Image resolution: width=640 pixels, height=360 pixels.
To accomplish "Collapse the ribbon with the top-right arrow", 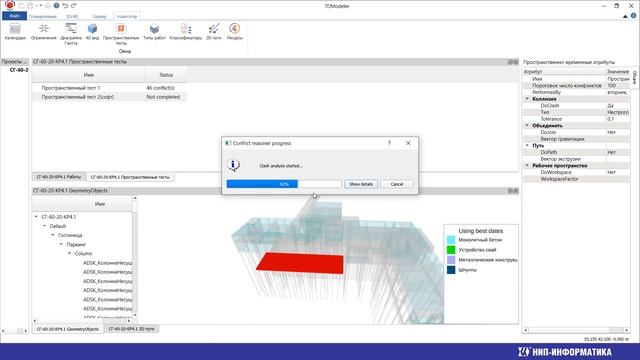I will click(625, 16).
